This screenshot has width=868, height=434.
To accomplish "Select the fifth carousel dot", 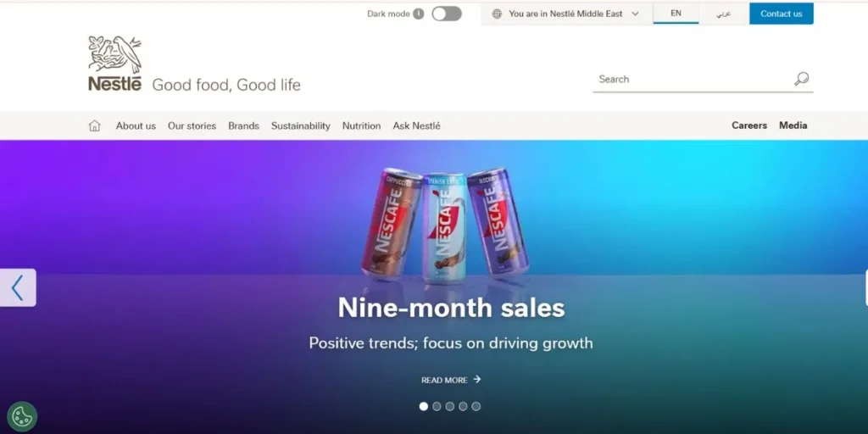I will [476, 406].
